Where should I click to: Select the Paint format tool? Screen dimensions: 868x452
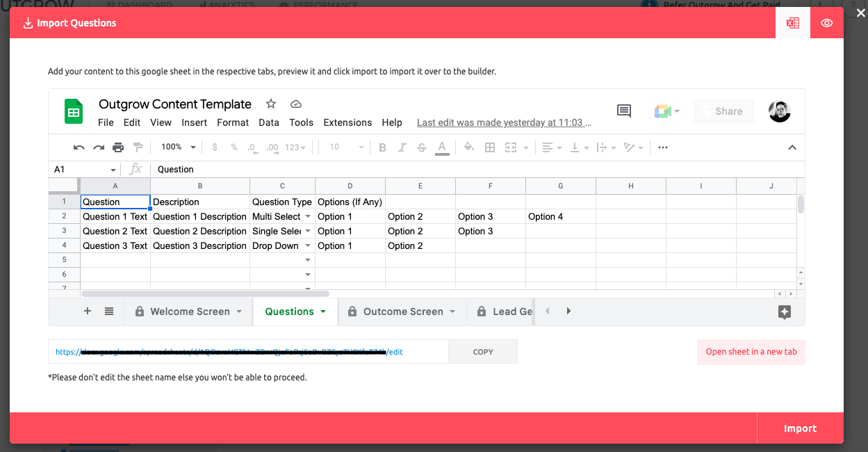click(x=138, y=147)
